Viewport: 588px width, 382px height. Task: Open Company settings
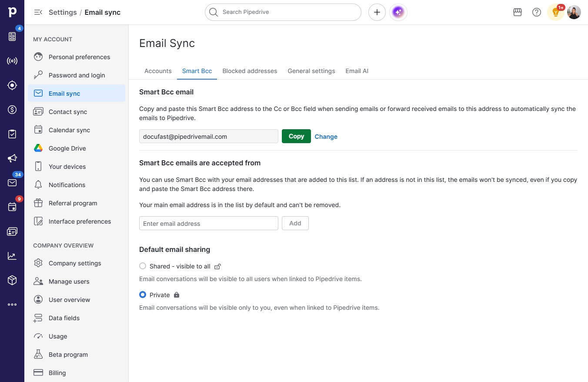tap(77, 263)
